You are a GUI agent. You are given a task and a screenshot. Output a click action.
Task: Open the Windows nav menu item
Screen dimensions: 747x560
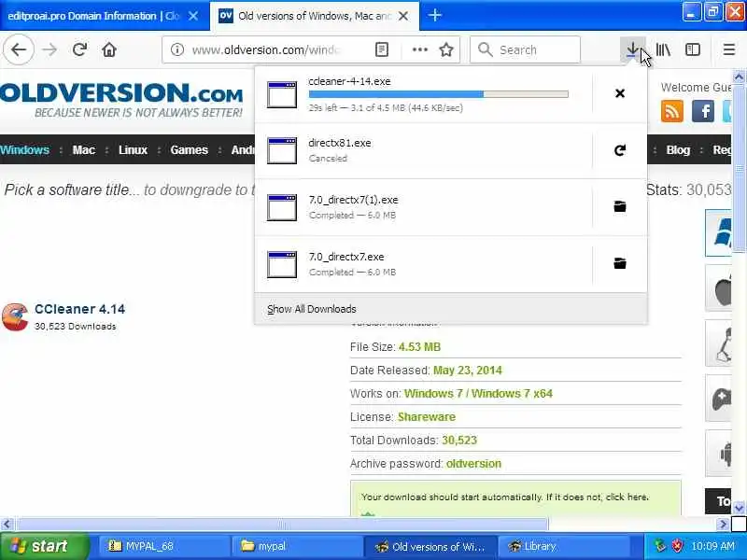[x=25, y=150]
